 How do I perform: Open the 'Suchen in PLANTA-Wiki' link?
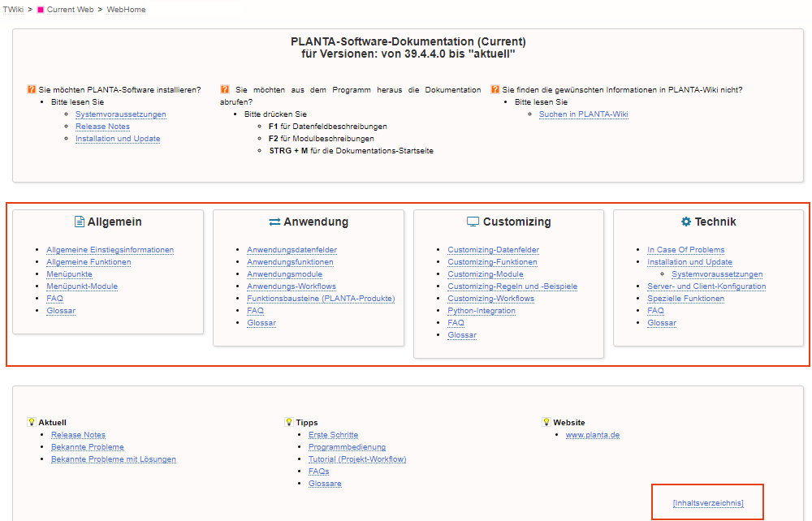click(583, 114)
